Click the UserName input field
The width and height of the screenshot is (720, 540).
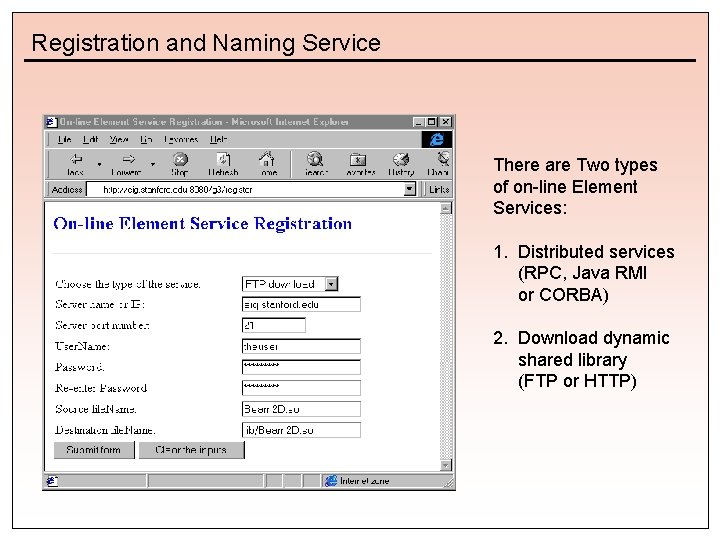point(301,346)
